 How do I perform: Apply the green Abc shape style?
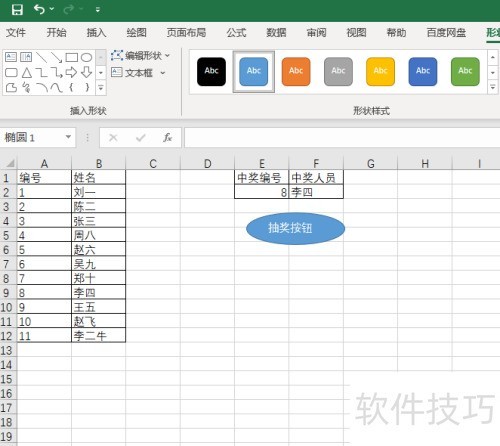pyautogui.click(x=465, y=71)
